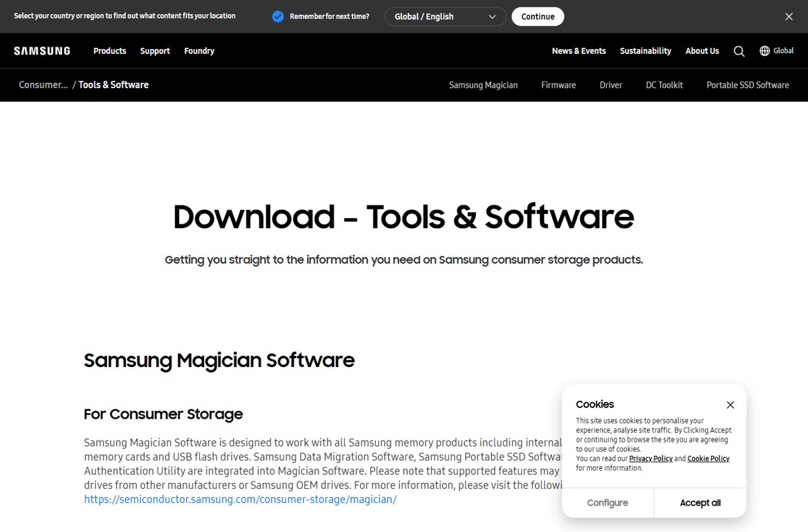Jump to Samsung Magician section
This screenshot has height=532, width=808.
[483, 85]
